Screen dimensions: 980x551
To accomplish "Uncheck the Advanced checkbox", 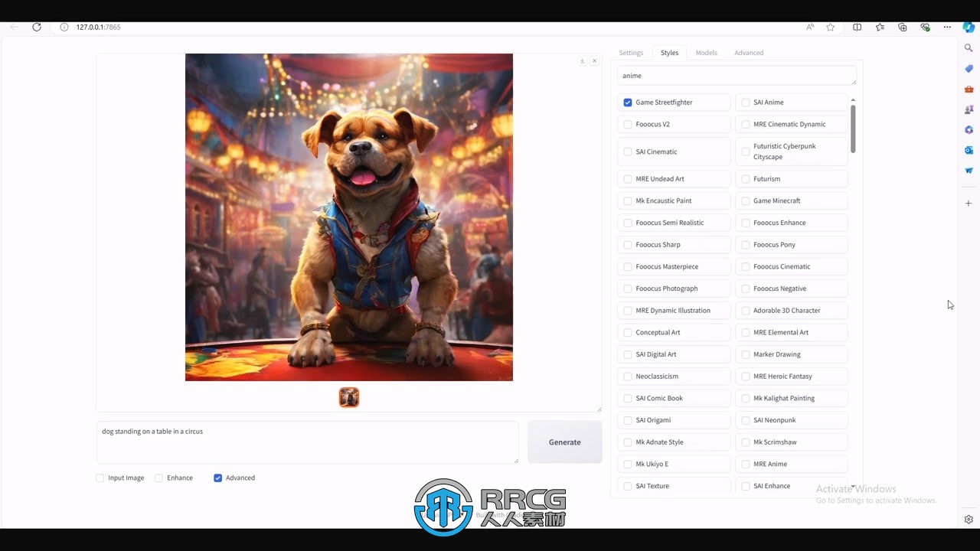I will click(218, 478).
